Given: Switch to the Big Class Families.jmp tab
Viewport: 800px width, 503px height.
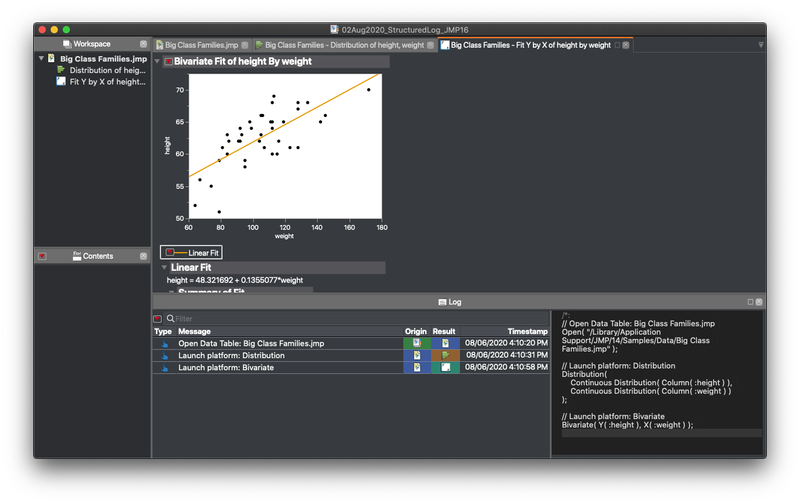Looking at the screenshot, I should point(202,45).
